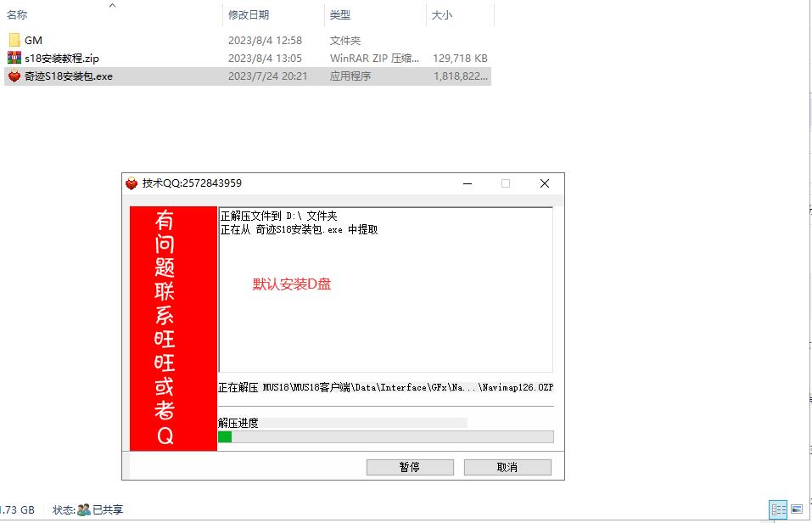Click the WinRAR icon of s18安装教程.zip
This screenshot has width=812, height=523.
[14, 58]
